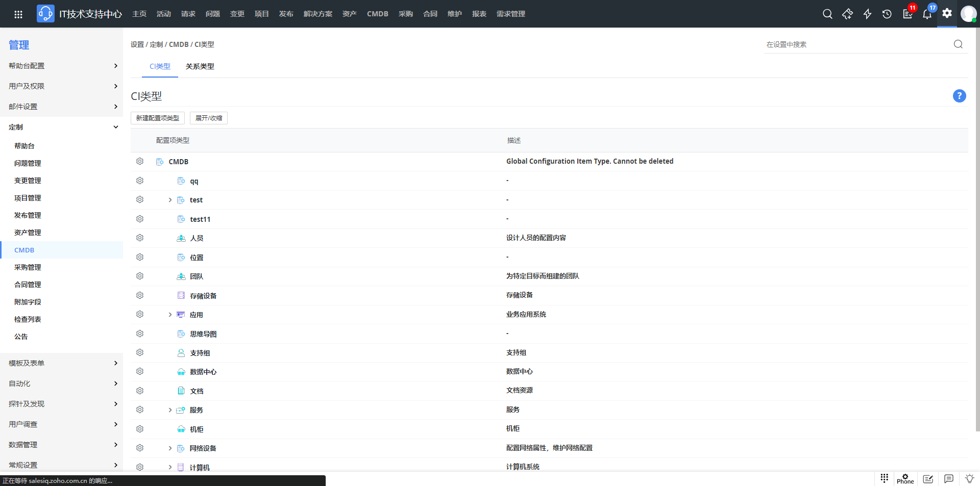This screenshot has width=980, height=486.
Task: Open the notifications bell icon
Action: tap(927, 14)
